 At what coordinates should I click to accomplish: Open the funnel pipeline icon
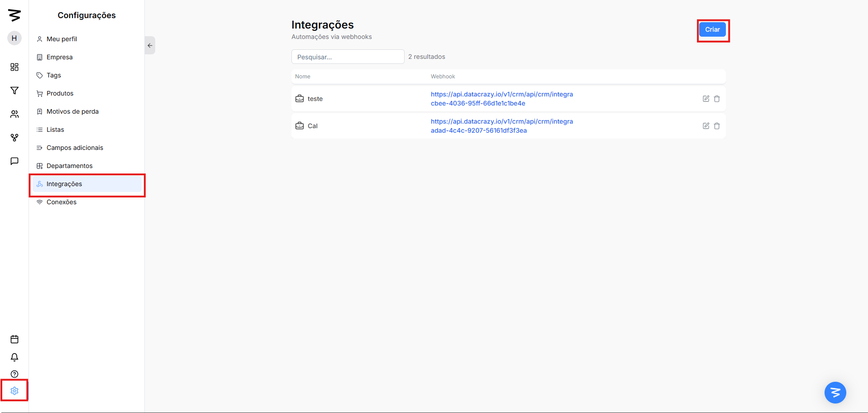click(14, 91)
